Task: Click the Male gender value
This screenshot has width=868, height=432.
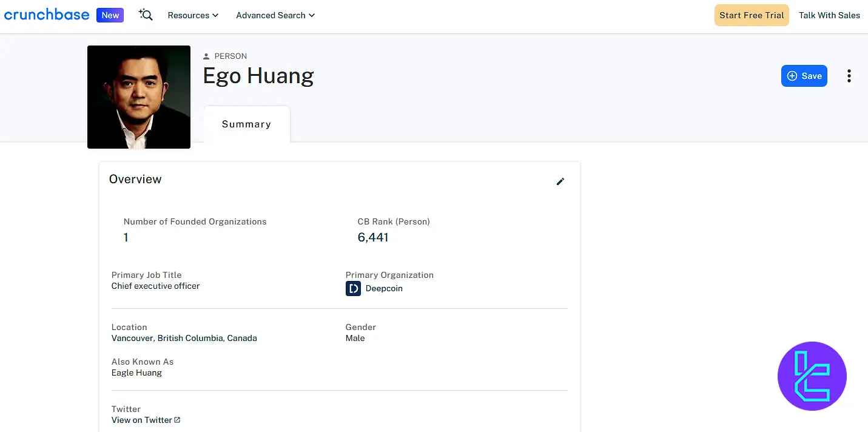Action: click(x=355, y=338)
